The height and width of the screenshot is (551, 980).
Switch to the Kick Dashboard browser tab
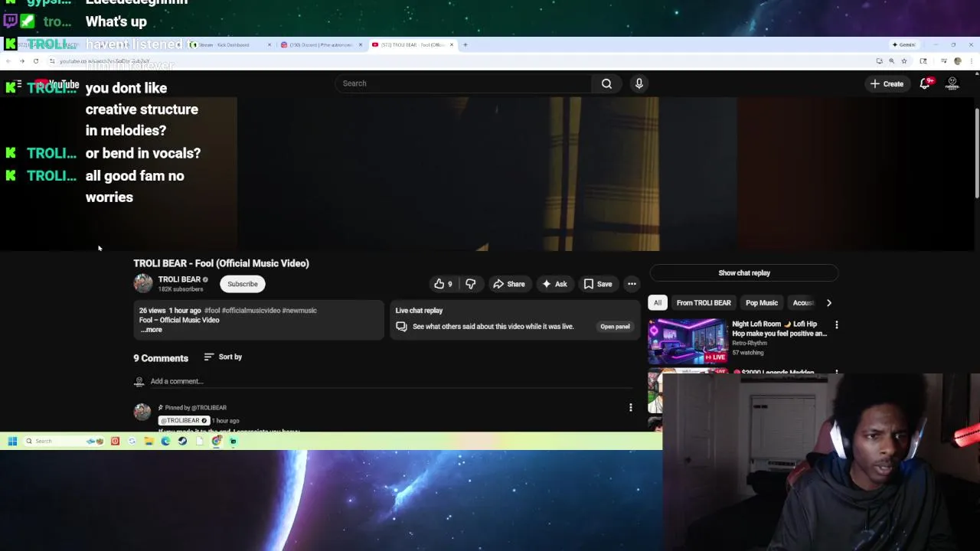(230, 44)
